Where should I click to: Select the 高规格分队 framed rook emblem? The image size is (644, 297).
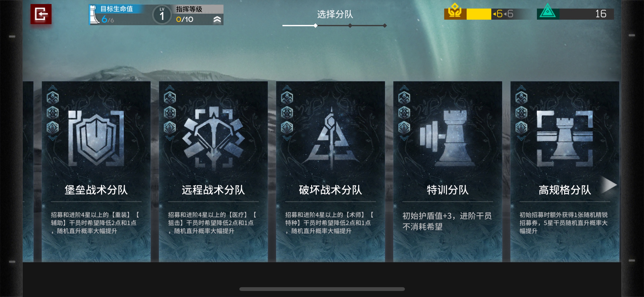pyautogui.click(x=565, y=138)
